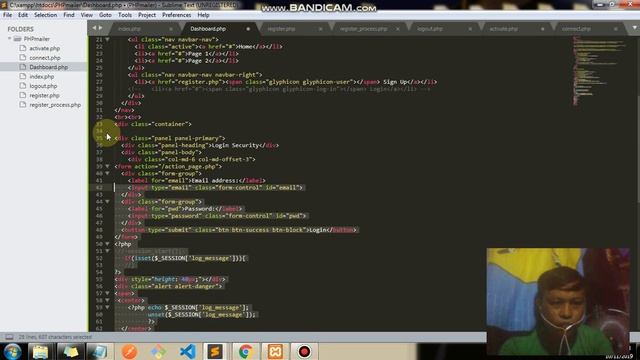Select Dashboard.php in the sidebar
Screen dimensions: 640x360
[x=48, y=67]
